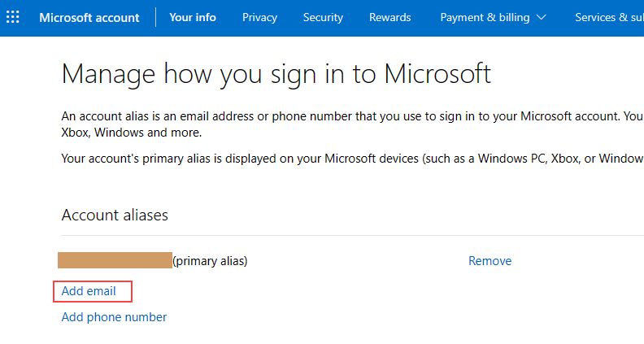
Task: Select the redacted primary alias address
Action: point(115,260)
